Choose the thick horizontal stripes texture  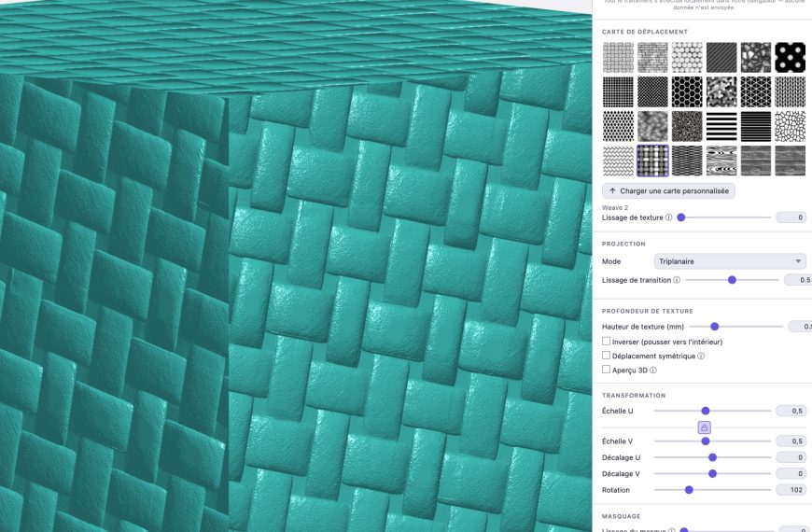[x=721, y=126]
